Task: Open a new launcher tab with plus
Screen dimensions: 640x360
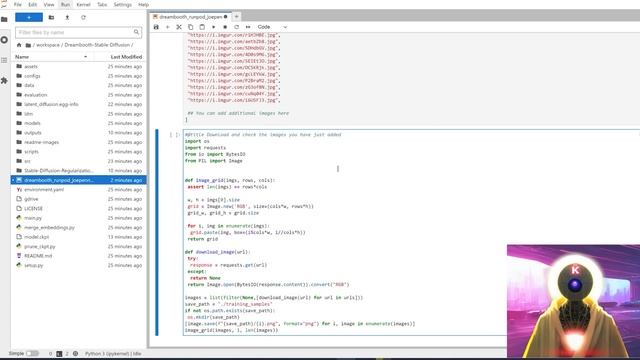Action: [236, 17]
